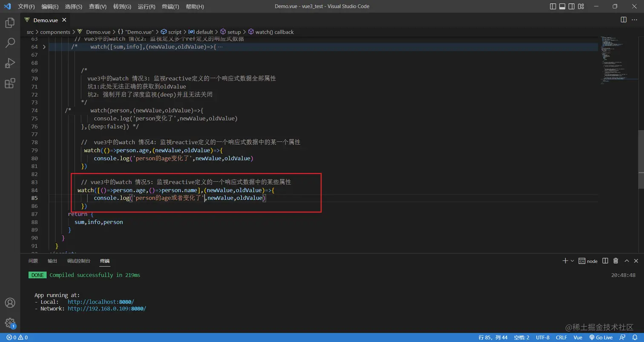The image size is (644, 342).
Task: Toggle bottom panel layout icon
Action: [x=562, y=6]
